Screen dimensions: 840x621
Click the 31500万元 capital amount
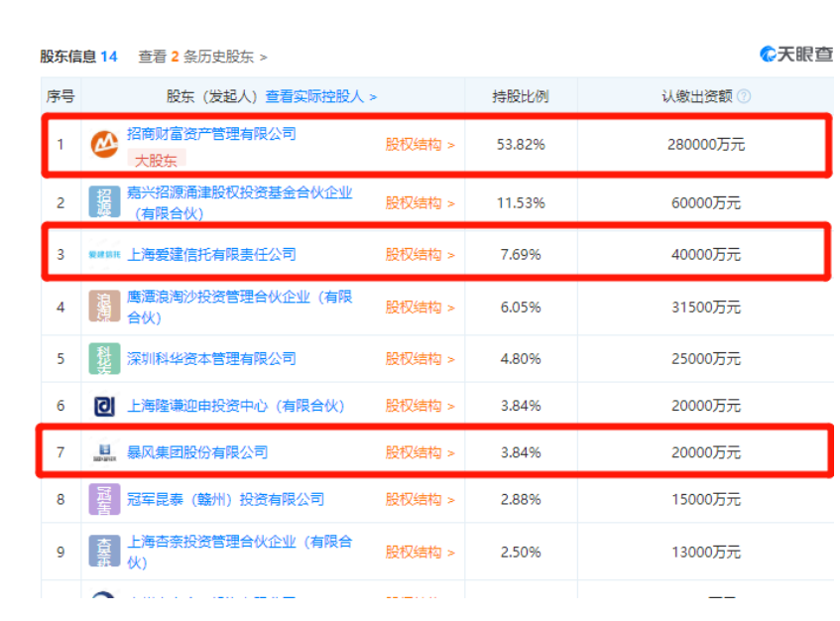(706, 307)
